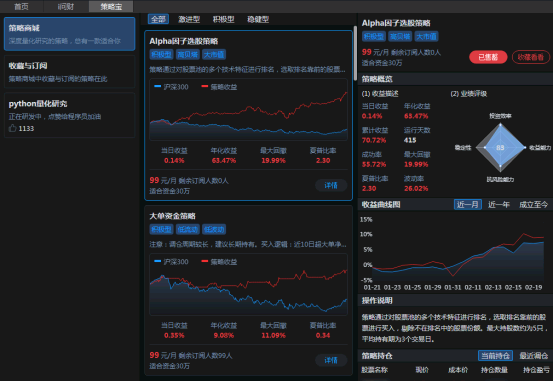This screenshot has width=554, height=381.
Task: Show the 近一月 return curve
Action: pos(467,204)
